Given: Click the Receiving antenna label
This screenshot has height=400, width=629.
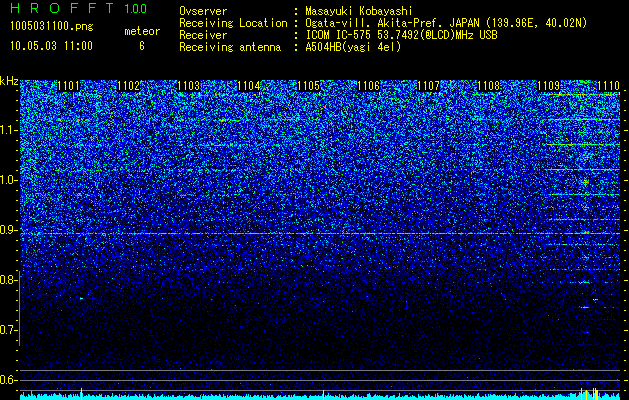Looking at the screenshot, I should (x=230, y=47).
